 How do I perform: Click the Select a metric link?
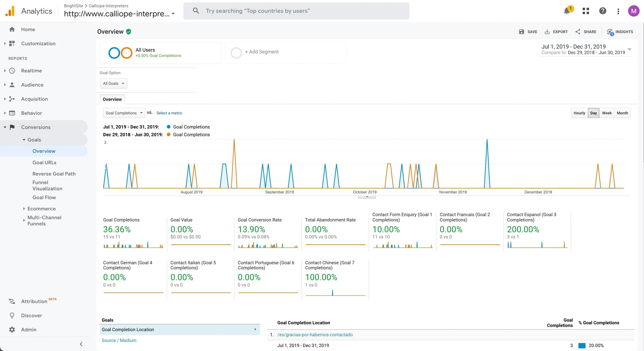pos(169,113)
